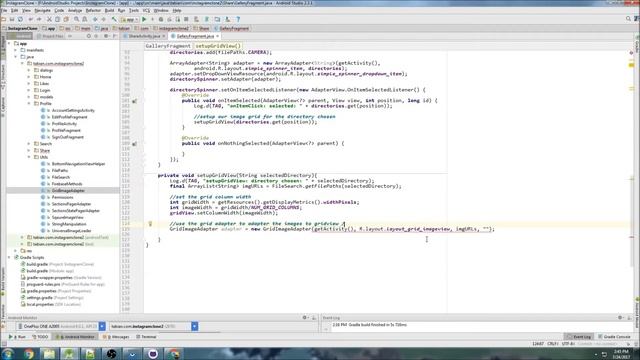The image size is (640, 360).
Task: Click the Save All toolbar icon
Action: click(12, 19)
